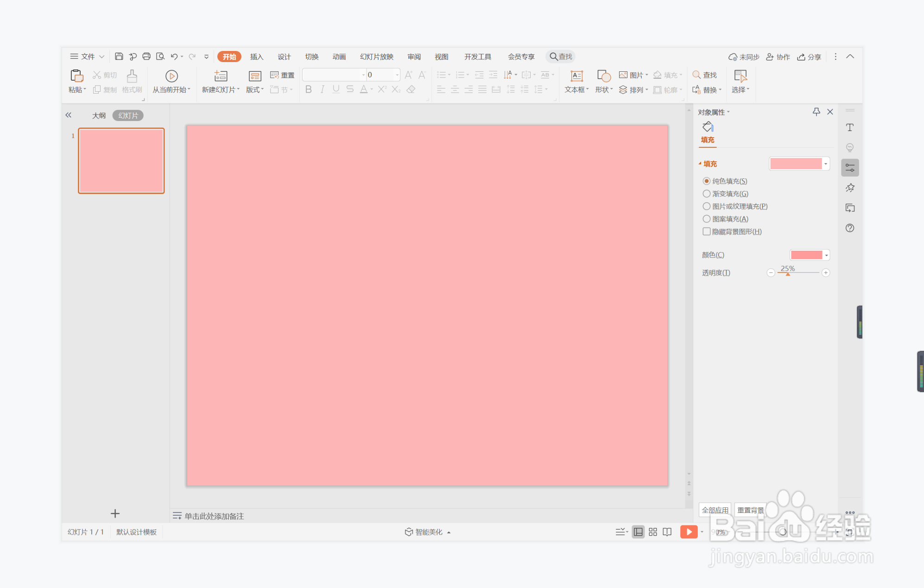The width and height of the screenshot is (924, 588).
Task: Open the font size dropdown
Action: (397, 75)
